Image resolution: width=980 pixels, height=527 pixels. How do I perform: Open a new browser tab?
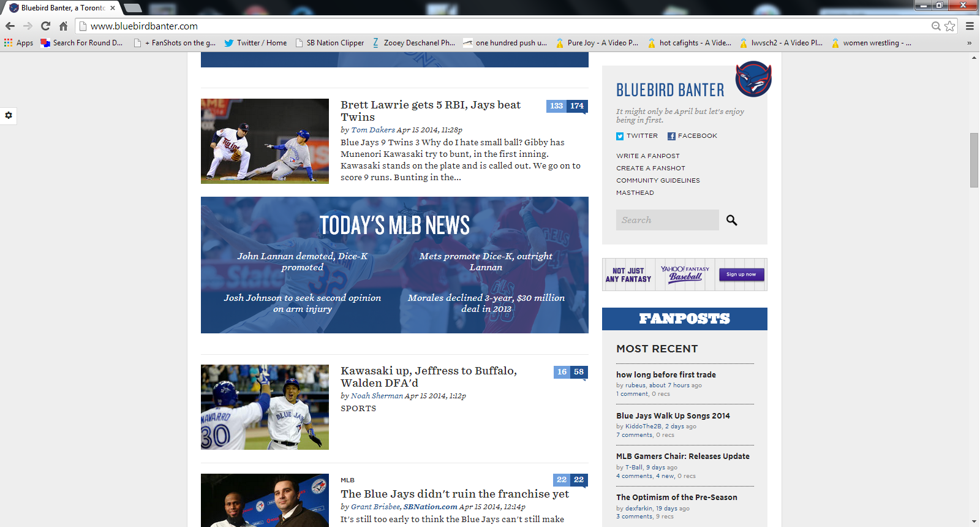pos(133,8)
